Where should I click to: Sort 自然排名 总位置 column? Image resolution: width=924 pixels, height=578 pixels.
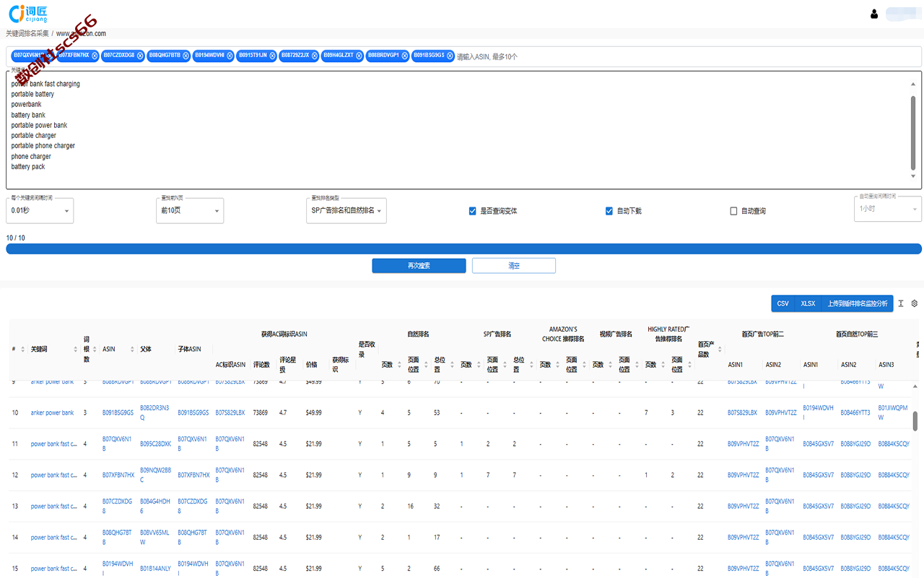coord(452,365)
